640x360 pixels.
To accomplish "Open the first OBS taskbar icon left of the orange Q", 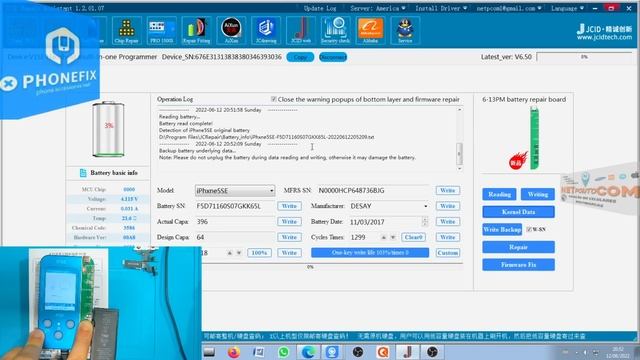I will [358, 352].
